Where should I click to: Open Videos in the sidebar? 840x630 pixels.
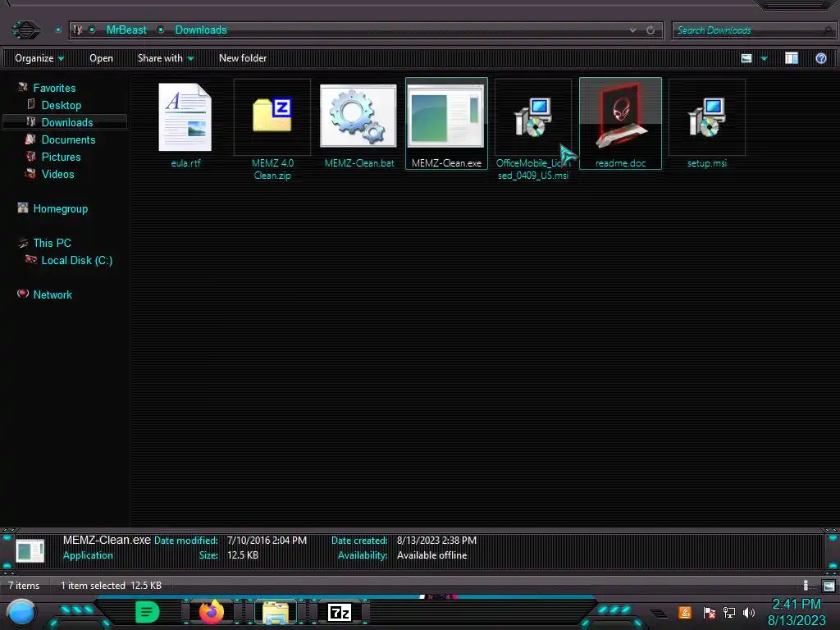57,174
